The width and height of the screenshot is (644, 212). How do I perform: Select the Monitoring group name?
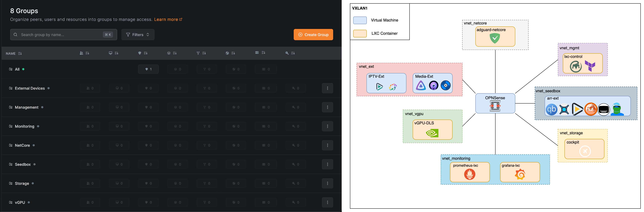pos(24,126)
